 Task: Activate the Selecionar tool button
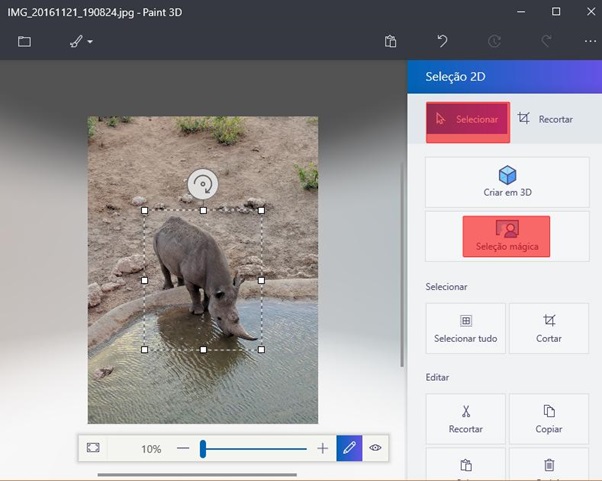click(x=468, y=119)
